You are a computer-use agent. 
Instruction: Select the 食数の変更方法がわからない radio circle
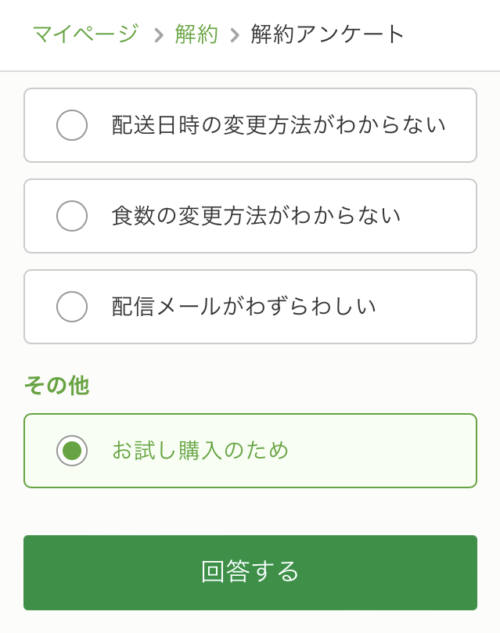point(72,216)
